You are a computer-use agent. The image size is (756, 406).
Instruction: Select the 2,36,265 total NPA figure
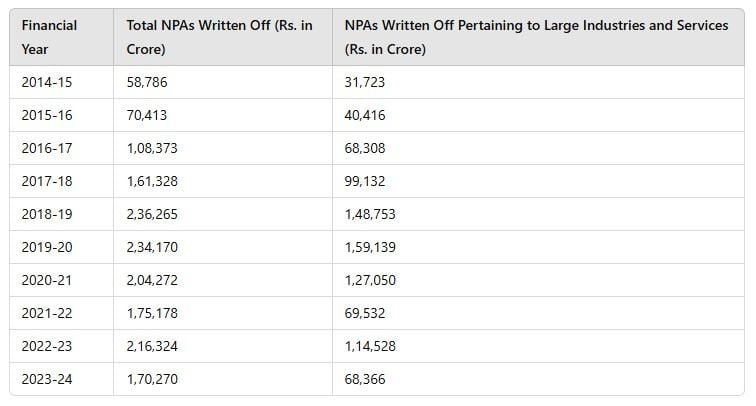pyautogui.click(x=152, y=214)
